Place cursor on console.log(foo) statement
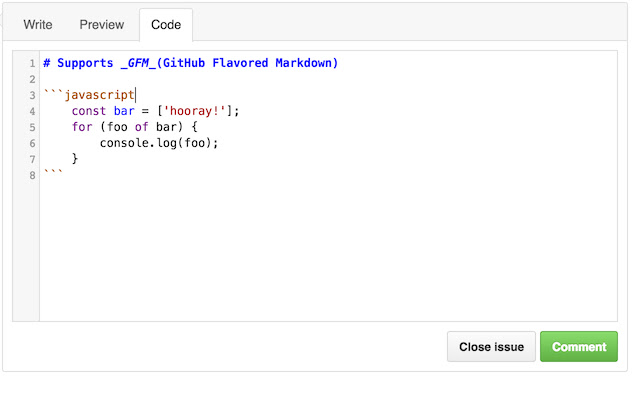This screenshot has width=640, height=400. coord(158,143)
